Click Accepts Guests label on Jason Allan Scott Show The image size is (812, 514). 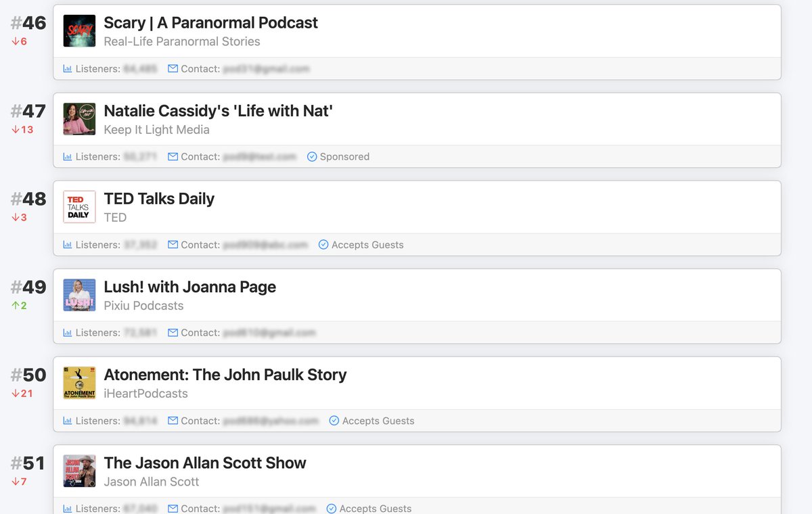click(376, 508)
